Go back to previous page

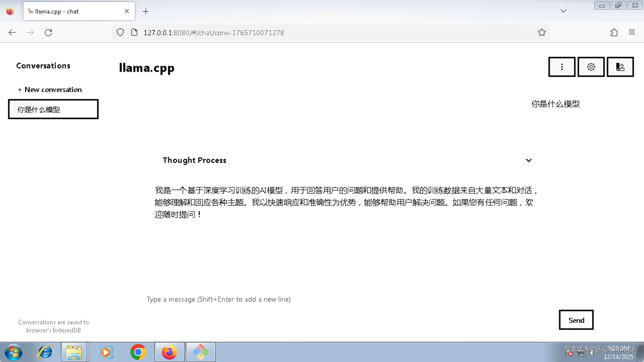[x=12, y=32]
